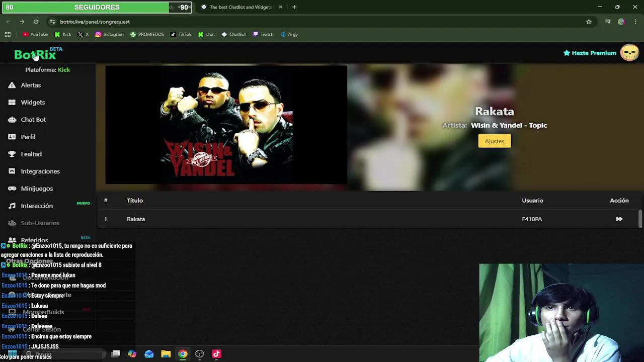The width and height of the screenshot is (644, 362).
Task: Click the Chrome taskbar icon
Action: [183, 354]
